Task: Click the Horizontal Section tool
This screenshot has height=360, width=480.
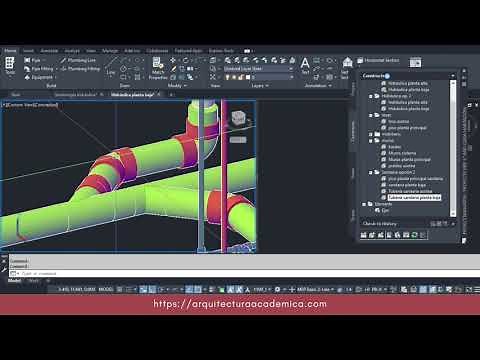Action: [x=378, y=60]
